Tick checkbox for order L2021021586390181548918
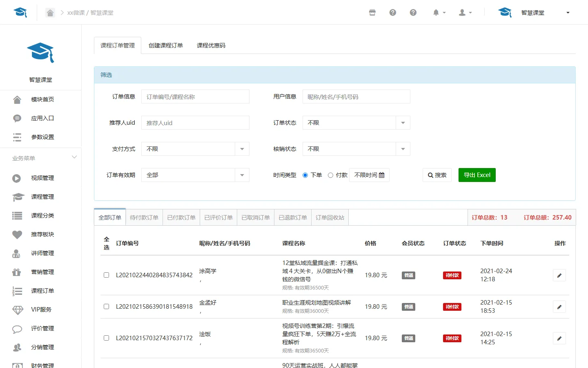588x368 pixels. tap(106, 307)
